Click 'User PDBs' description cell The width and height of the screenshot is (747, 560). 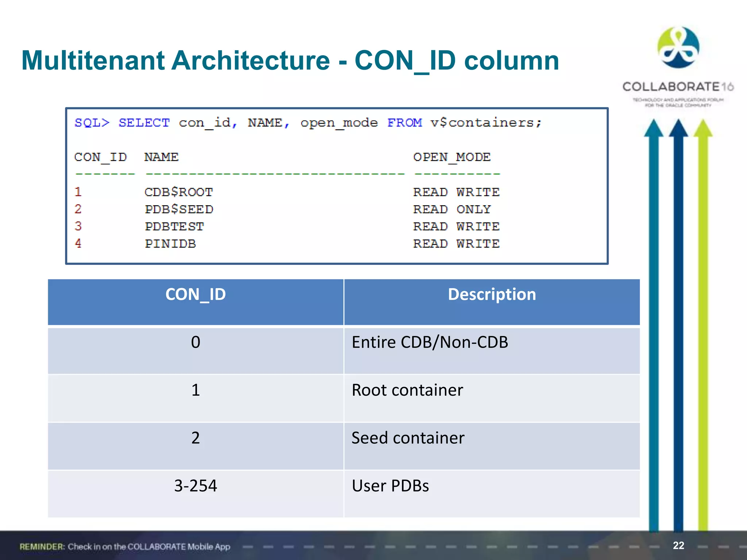tap(492, 494)
